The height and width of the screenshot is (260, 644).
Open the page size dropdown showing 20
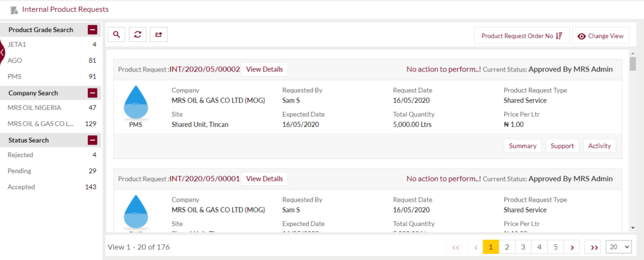[x=619, y=247]
